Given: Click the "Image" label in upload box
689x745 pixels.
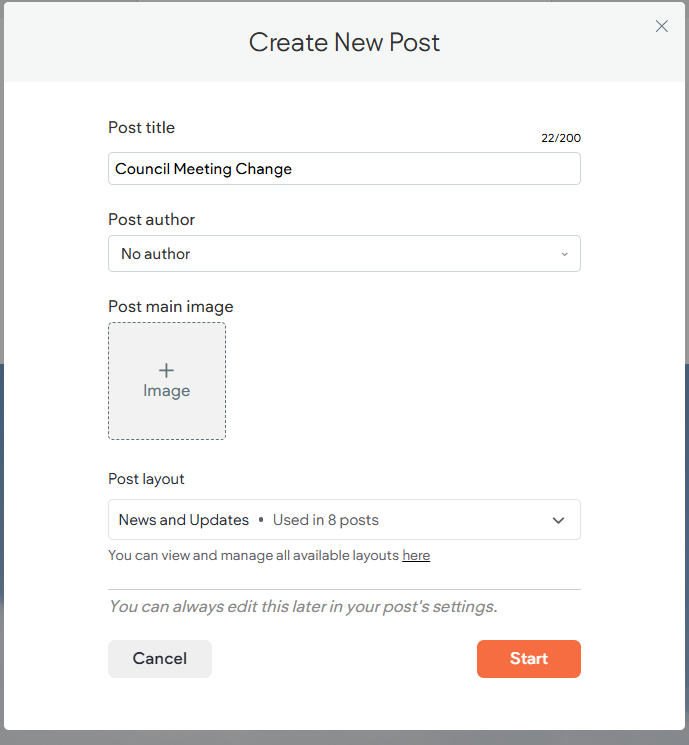Looking at the screenshot, I should 167,391.
